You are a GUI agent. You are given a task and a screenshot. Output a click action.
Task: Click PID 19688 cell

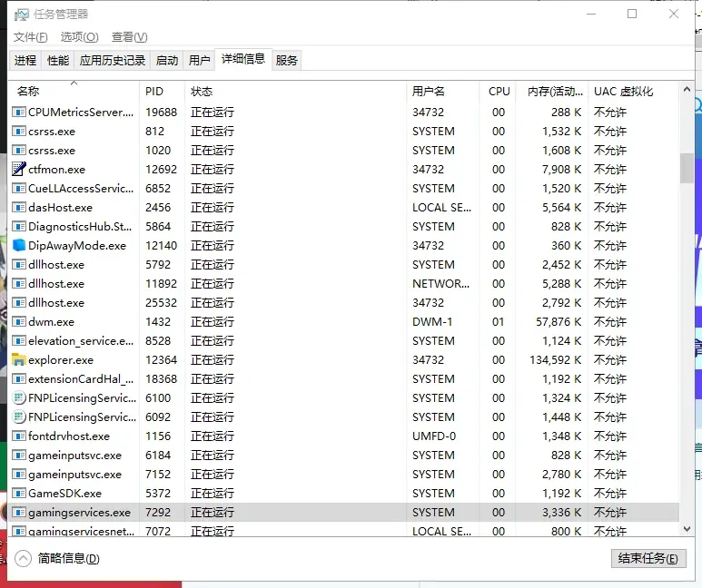pos(161,112)
